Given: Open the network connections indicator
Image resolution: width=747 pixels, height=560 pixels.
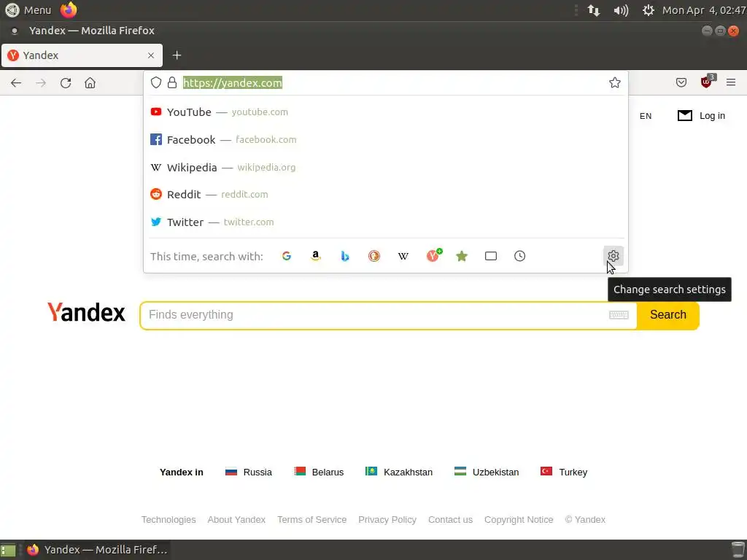Looking at the screenshot, I should click(x=594, y=10).
